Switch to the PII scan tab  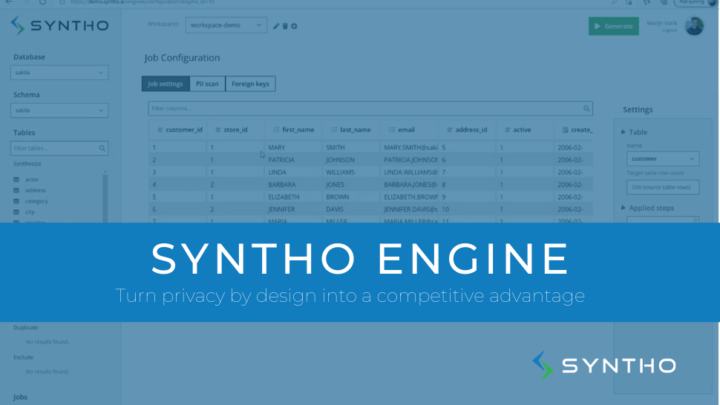207,84
